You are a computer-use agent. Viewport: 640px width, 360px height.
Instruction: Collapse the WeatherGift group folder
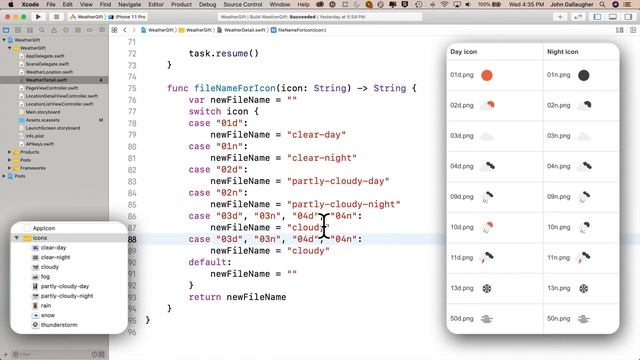click(10, 48)
